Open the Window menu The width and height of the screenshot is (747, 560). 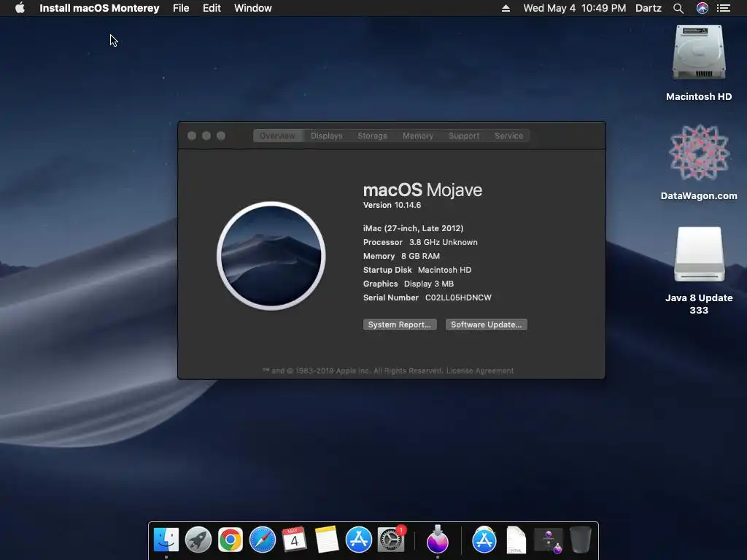(253, 8)
